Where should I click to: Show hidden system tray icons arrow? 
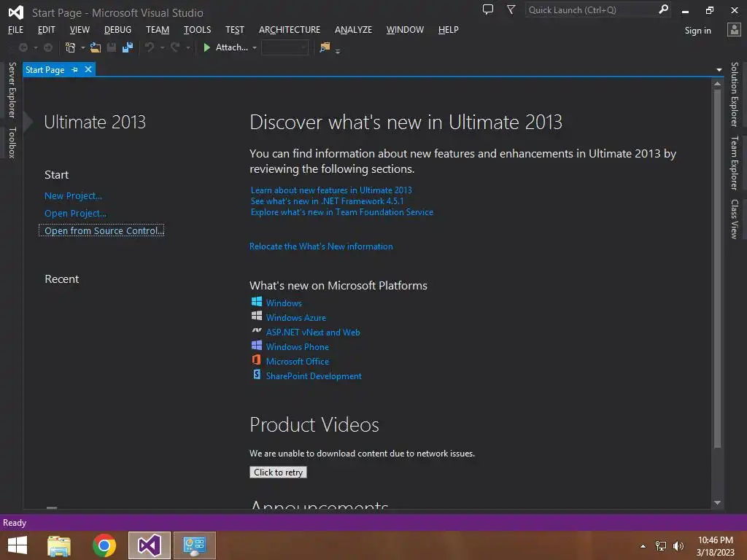(x=643, y=546)
